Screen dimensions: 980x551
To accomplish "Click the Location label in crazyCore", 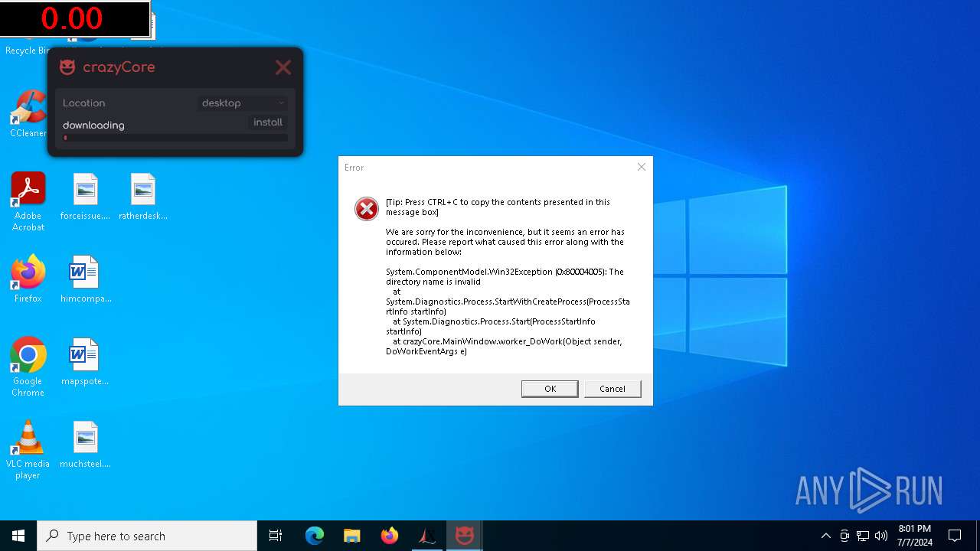I will click(x=84, y=103).
